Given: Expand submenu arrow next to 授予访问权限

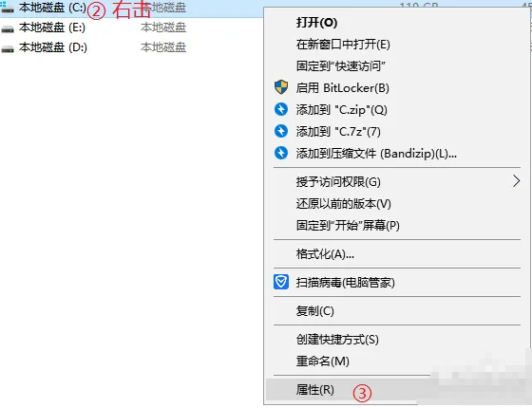Looking at the screenshot, I should [x=516, y=181].
